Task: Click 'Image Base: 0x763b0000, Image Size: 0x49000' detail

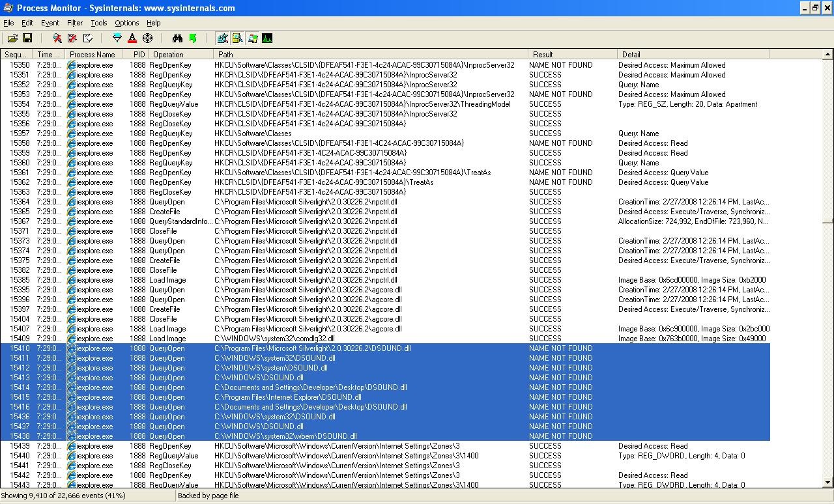Action: 692,339
